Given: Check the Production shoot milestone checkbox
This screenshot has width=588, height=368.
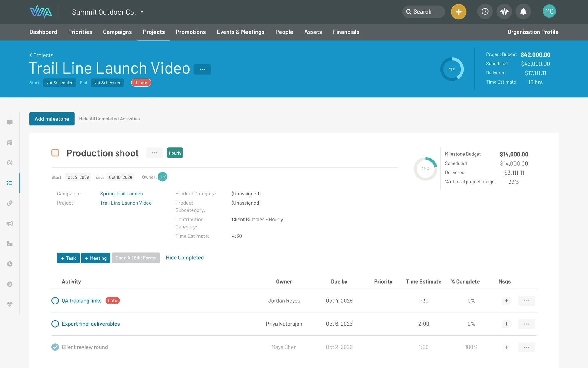Looking at the screenshot, I should 55,153.
